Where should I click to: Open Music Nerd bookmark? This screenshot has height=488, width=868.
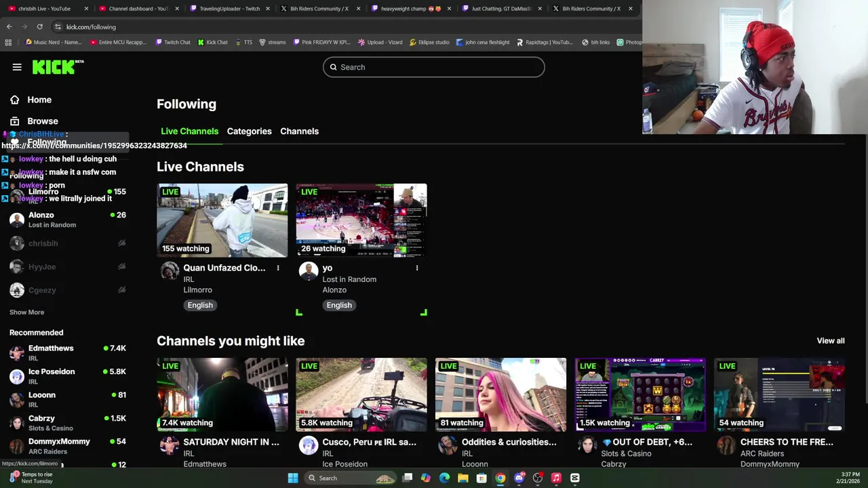54,42
